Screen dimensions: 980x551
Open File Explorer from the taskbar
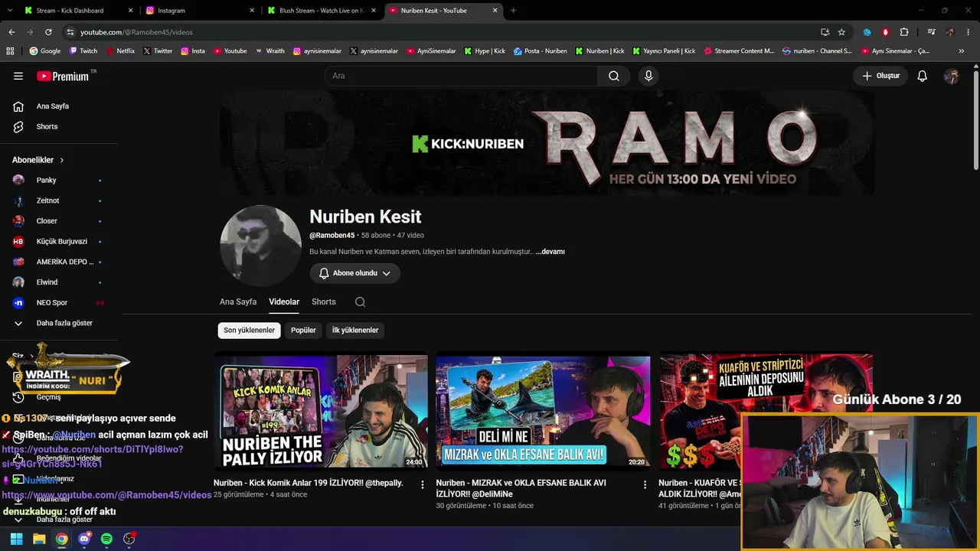pyautogui.click(x=39, y=539)
